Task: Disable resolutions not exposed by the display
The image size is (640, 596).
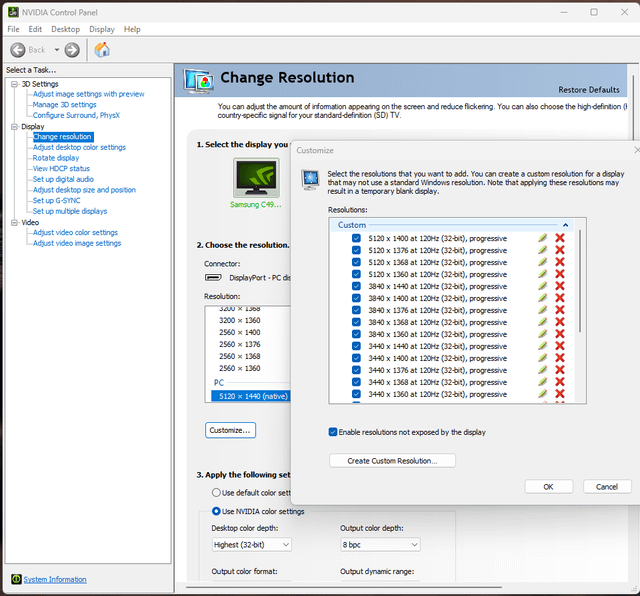Action: pos(334,432)
